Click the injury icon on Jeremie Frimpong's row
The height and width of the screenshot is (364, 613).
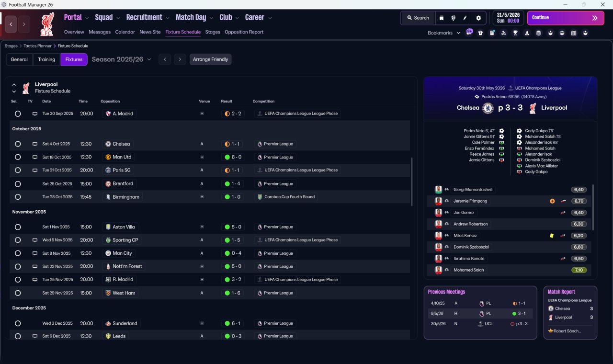pos(552,201)
